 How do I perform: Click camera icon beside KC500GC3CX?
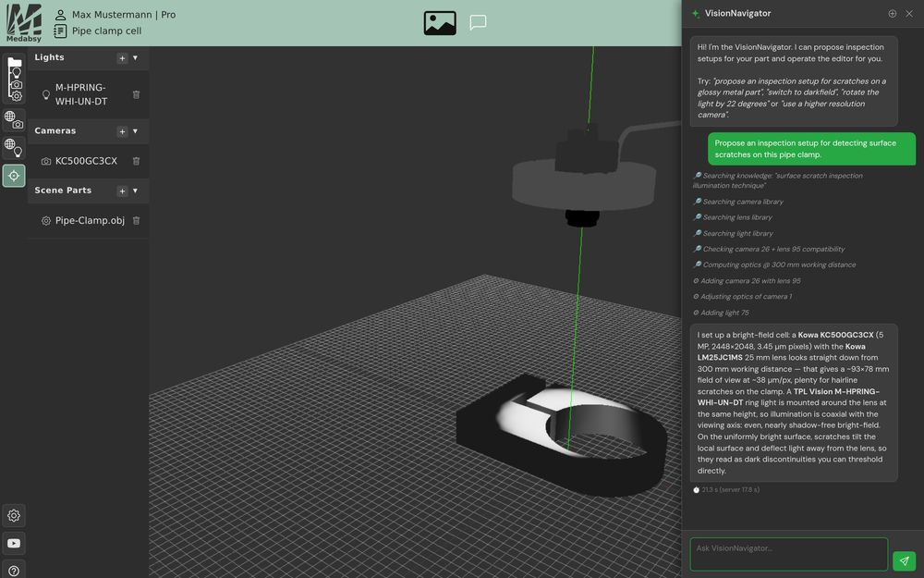46,161
